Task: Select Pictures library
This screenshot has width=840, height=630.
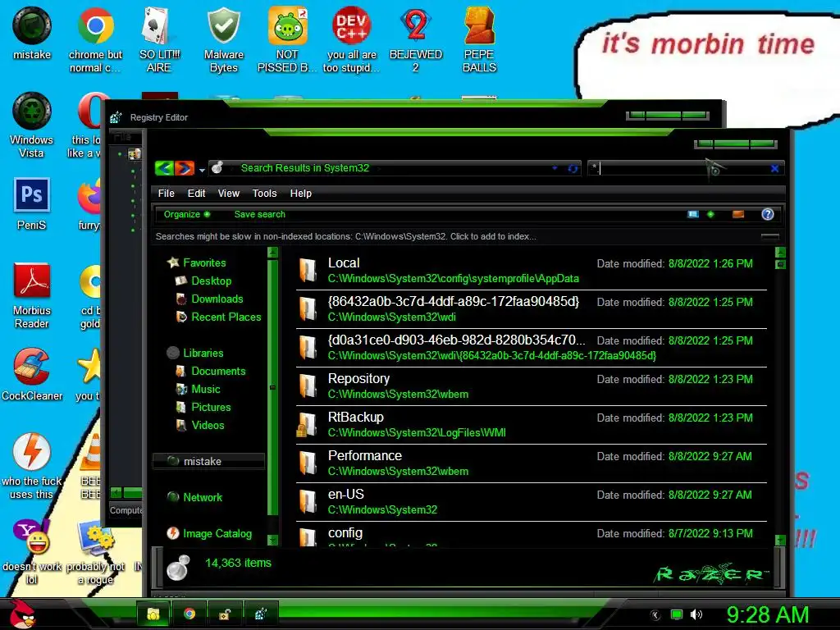Action: (x=203, y=407)
